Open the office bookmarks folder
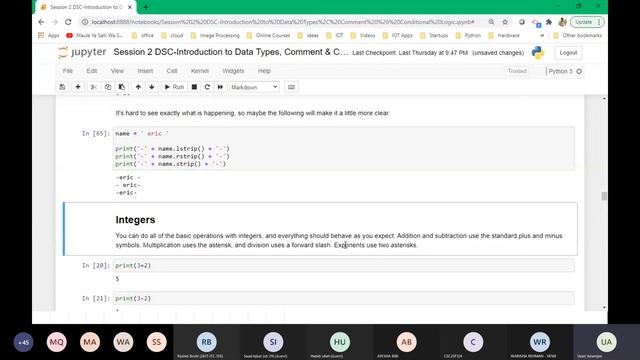This screenshot has width=640, height=360. tap(143, 36)
